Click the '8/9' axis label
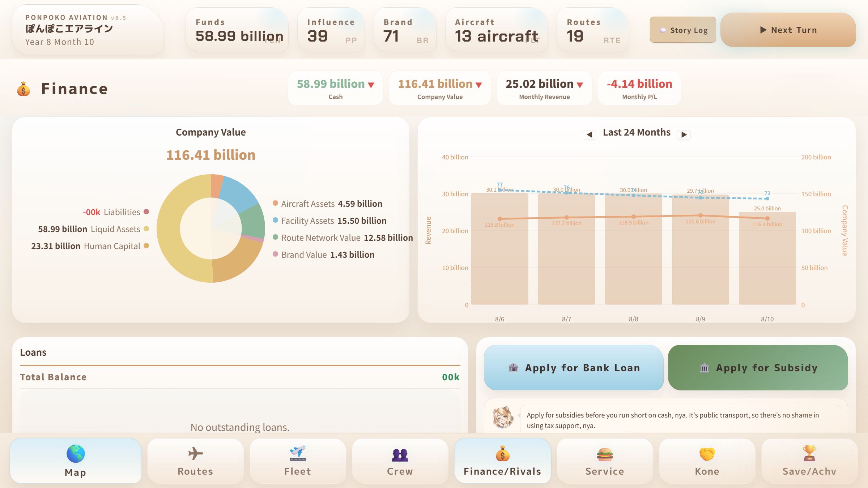 point(700,319)
